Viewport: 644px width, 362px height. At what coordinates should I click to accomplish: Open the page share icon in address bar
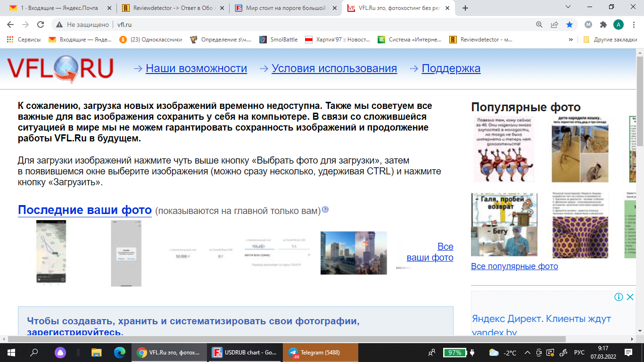554,25
